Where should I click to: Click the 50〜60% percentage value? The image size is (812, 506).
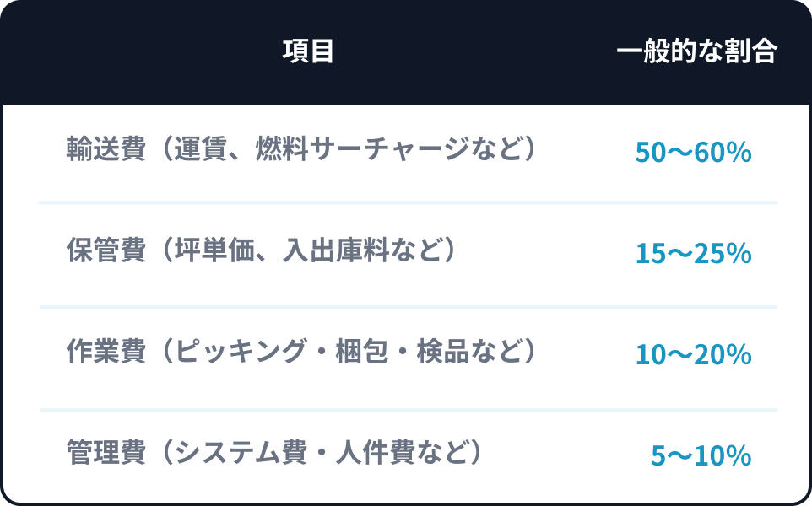(x=693, y=153)
